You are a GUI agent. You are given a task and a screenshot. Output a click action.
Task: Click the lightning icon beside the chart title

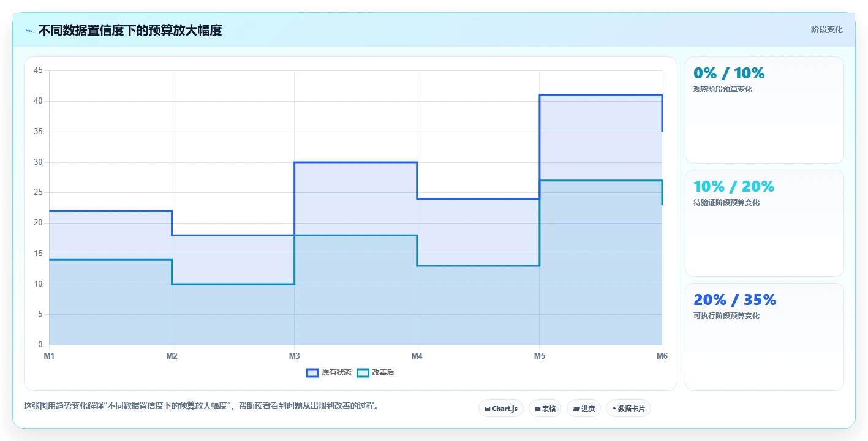click(x=29, y=30)
